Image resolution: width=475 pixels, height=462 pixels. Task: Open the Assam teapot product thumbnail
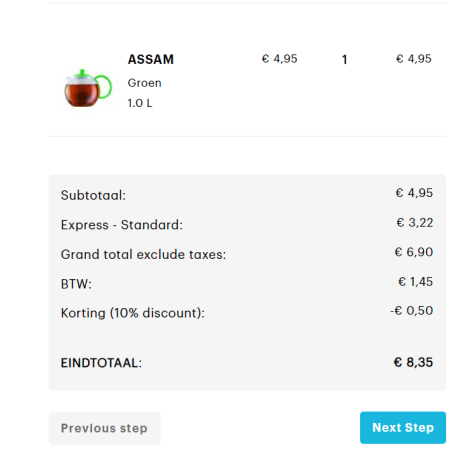coord(88,88)
